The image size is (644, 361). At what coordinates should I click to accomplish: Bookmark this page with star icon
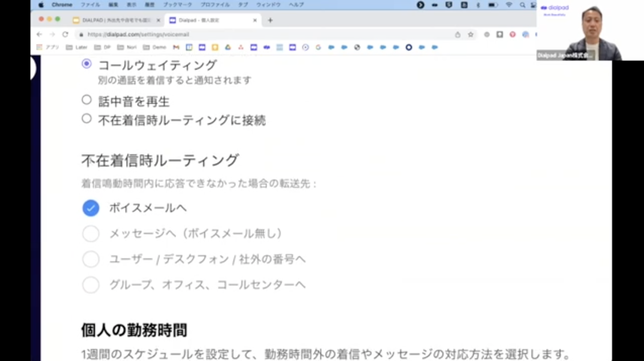471,35
